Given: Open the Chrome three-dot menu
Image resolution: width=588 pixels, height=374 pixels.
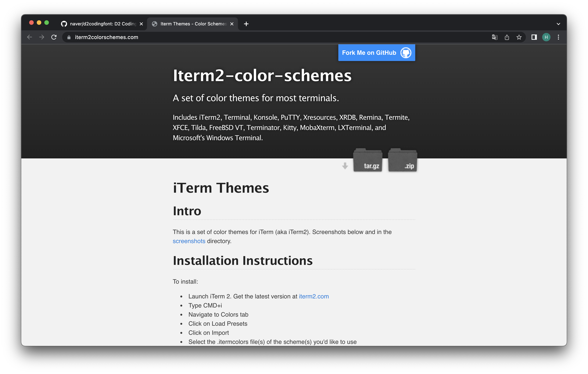Looking at the screenshot, I should [x=558, y=37].
